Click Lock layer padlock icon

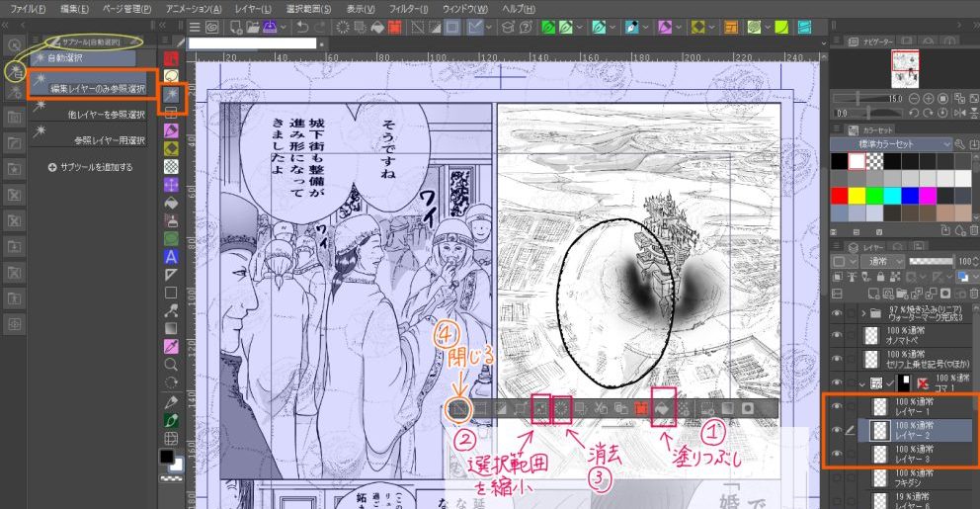coord(881,277)
